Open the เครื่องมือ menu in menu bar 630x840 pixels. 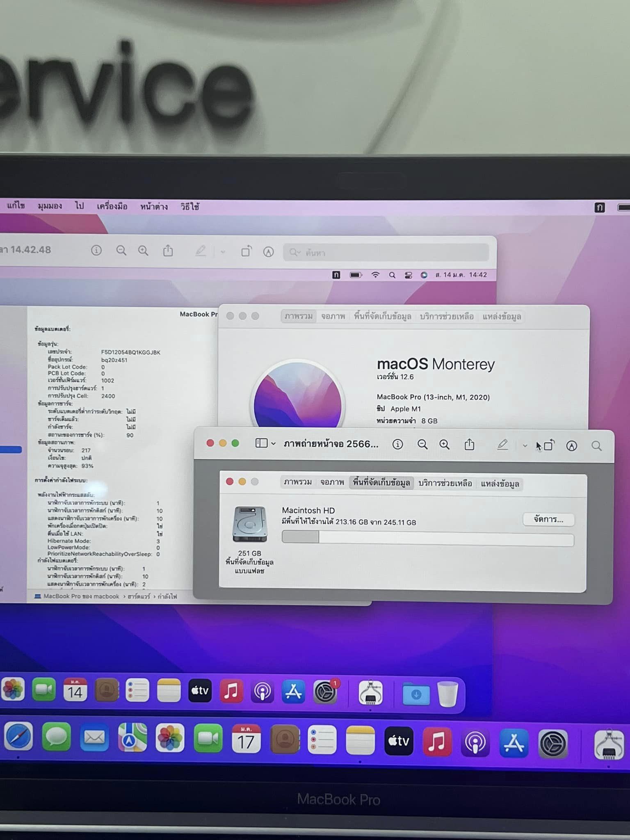(x=112, y=206)
